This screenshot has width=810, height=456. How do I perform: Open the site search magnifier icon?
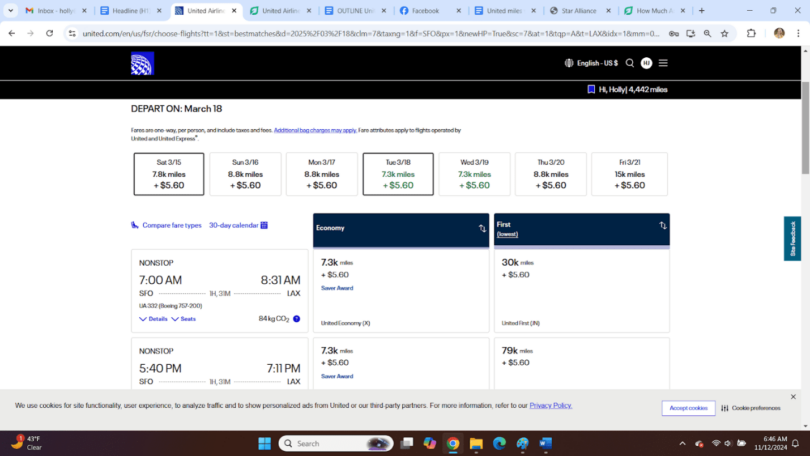pos(630,63)
